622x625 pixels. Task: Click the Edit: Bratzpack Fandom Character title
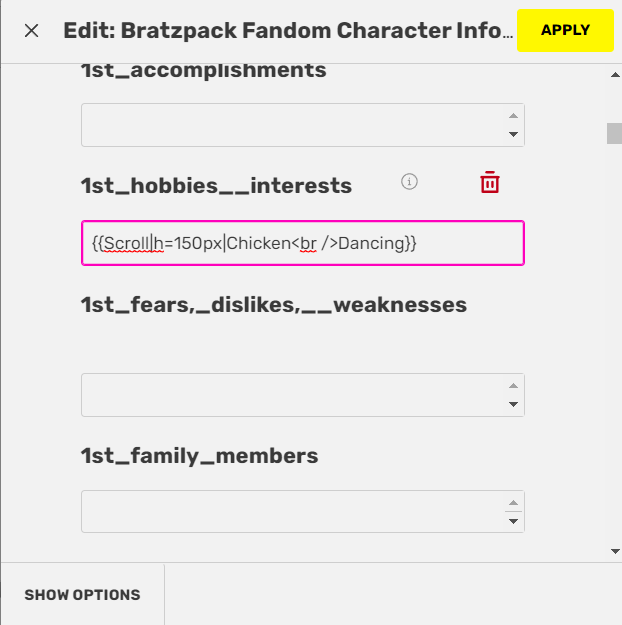(288, 31)
